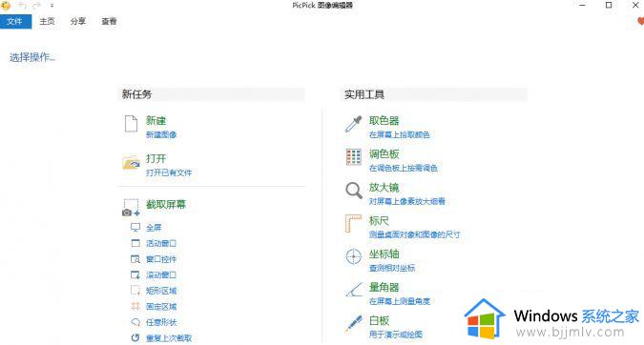Open the 坐标轴 tool heading

tap(384, 254)
